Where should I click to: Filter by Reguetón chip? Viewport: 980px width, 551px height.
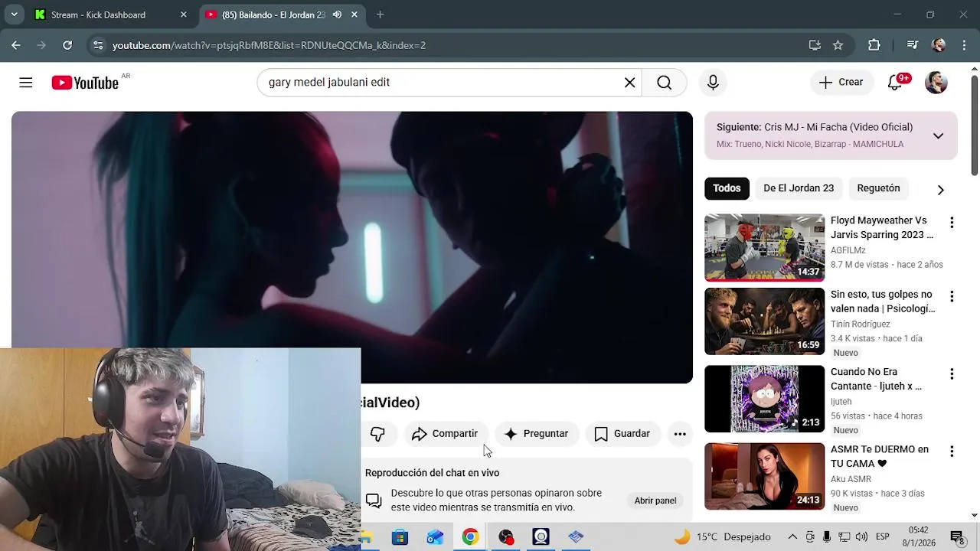pyautogui.click(x=878, y=188)
